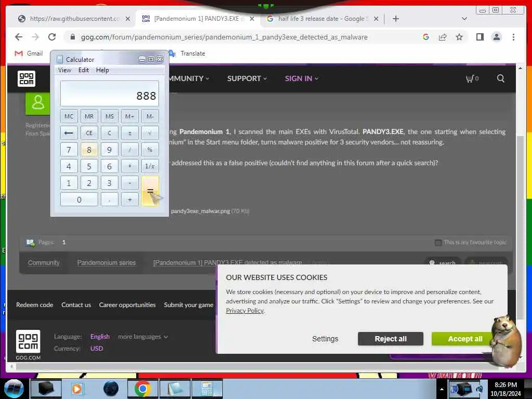532x399 pixels.
Task: Click the Calculator MC memory button
Action: coord(69,116)
